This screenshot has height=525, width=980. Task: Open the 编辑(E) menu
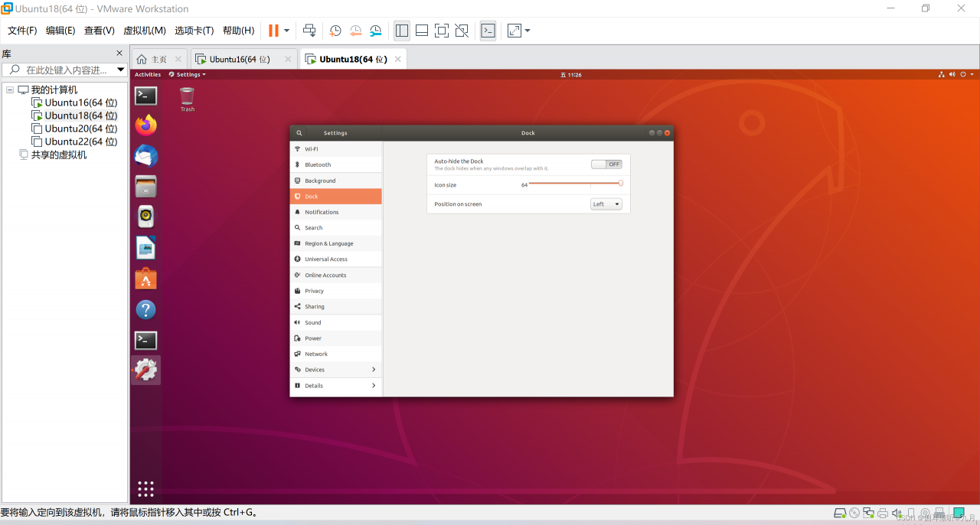click(x=60, y=31)
